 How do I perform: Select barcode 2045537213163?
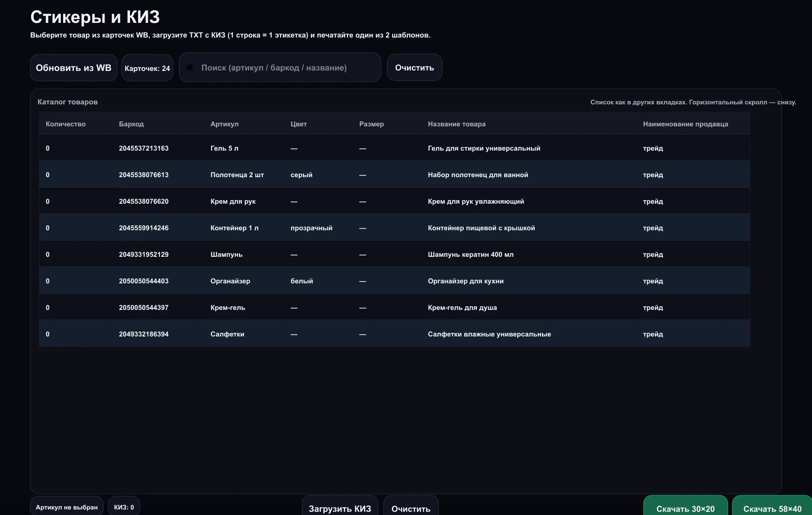click(x=144, y=148)
